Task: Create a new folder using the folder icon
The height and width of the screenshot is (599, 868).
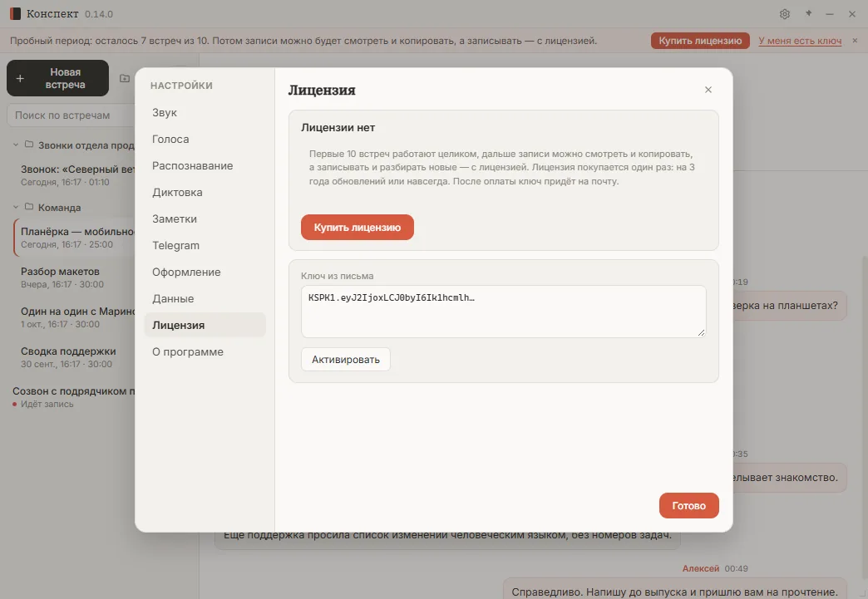Action: click(x=125, y=78)
